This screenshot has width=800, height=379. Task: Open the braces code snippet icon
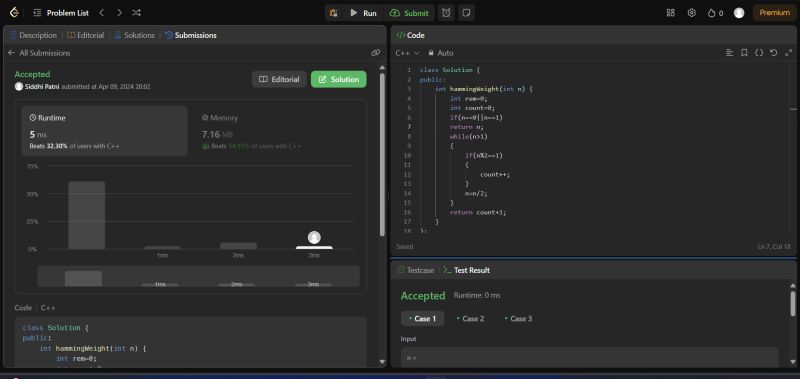[759, 53]
